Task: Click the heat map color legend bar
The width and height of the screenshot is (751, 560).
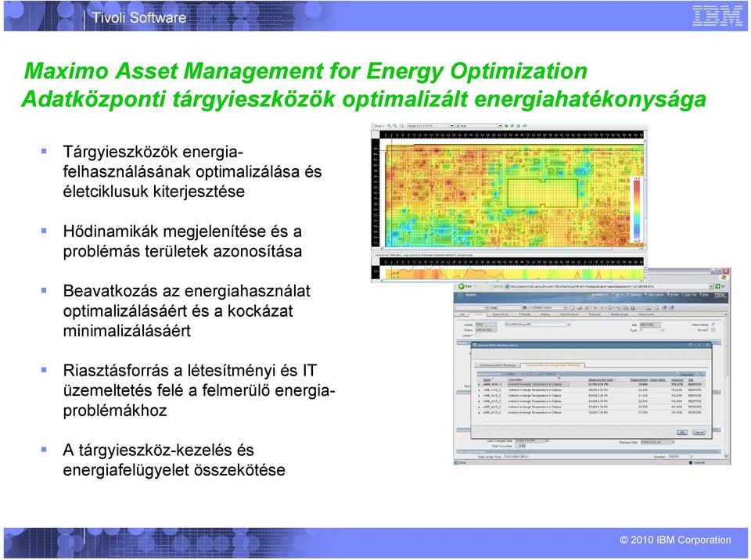Action: (638, 210)
